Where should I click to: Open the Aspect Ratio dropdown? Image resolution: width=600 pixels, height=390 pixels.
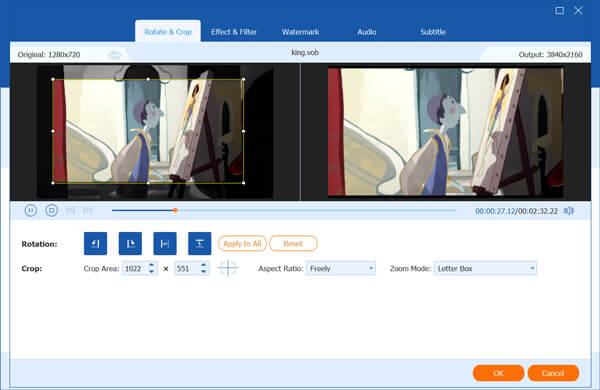(341, 268)
